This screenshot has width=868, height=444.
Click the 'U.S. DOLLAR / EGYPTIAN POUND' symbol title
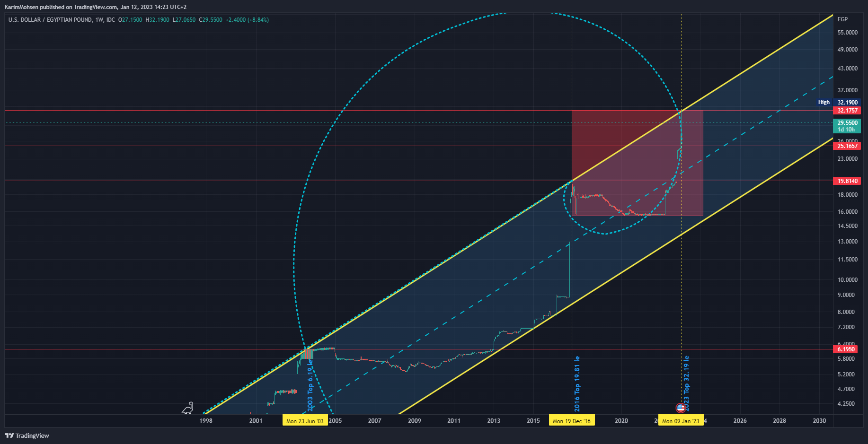[x=50, y=20]
